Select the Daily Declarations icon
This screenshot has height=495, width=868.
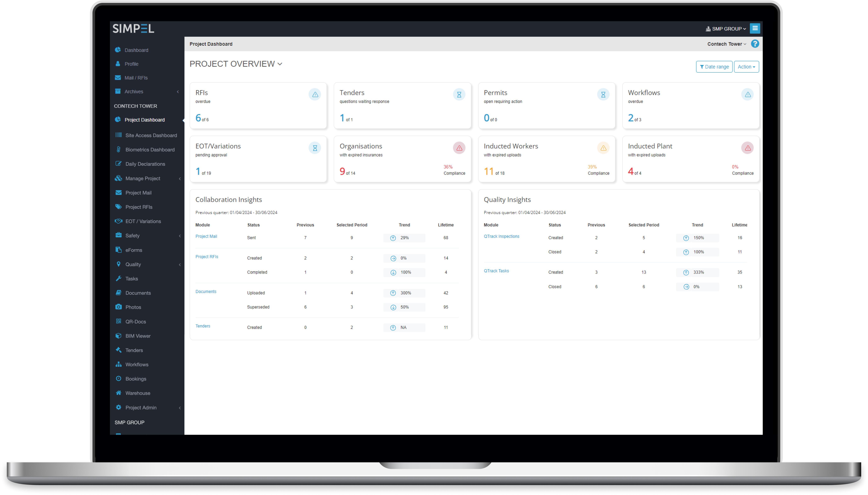(118, 164)
